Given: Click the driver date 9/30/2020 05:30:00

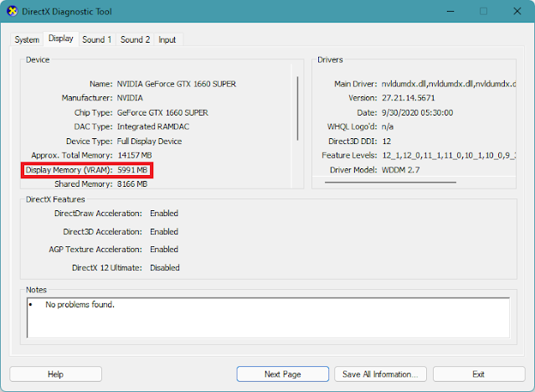Looking at the screenshot, I should pos(417,113).
